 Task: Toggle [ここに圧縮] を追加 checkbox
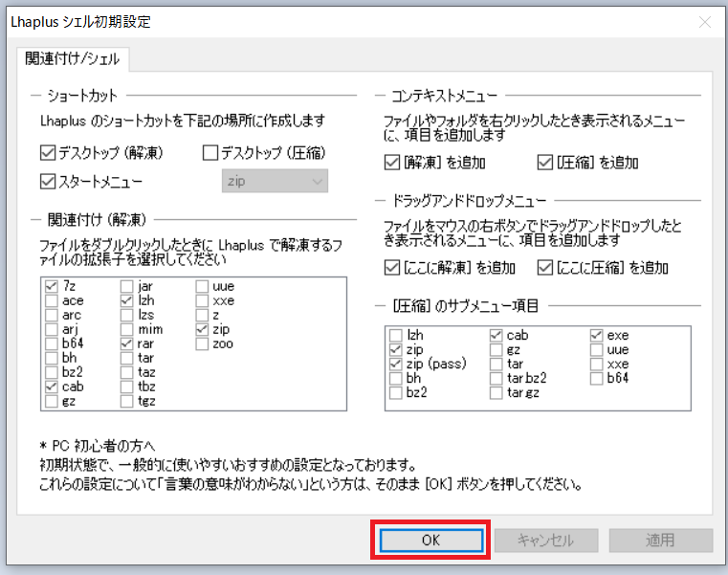pyautogui.click(x=545, y=268)
